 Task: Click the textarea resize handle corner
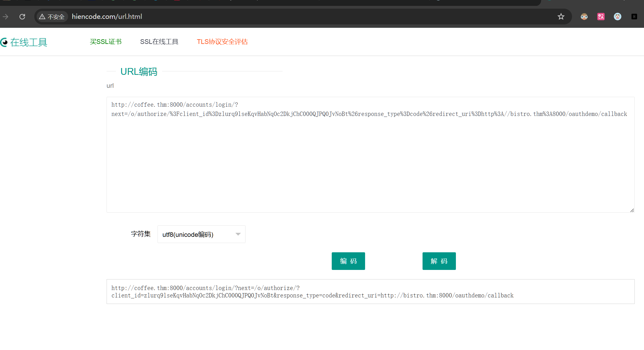(632, 210)
